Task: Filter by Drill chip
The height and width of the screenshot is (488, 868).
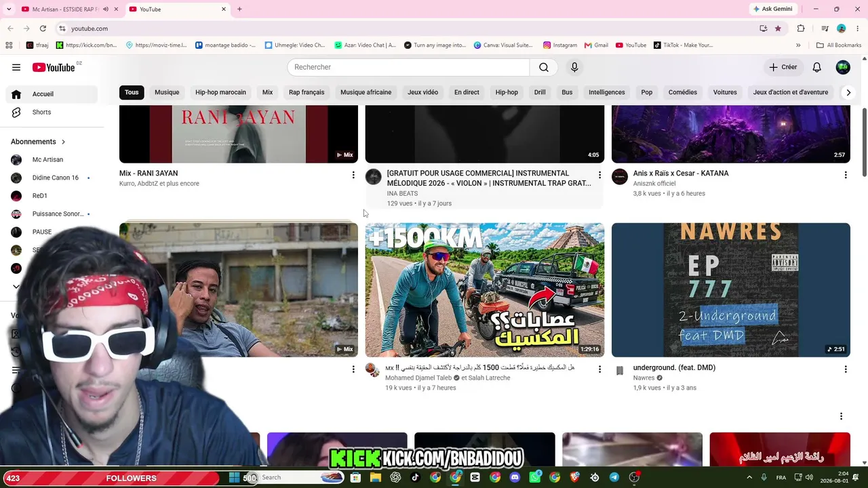Action: click(x=540, y=92)
